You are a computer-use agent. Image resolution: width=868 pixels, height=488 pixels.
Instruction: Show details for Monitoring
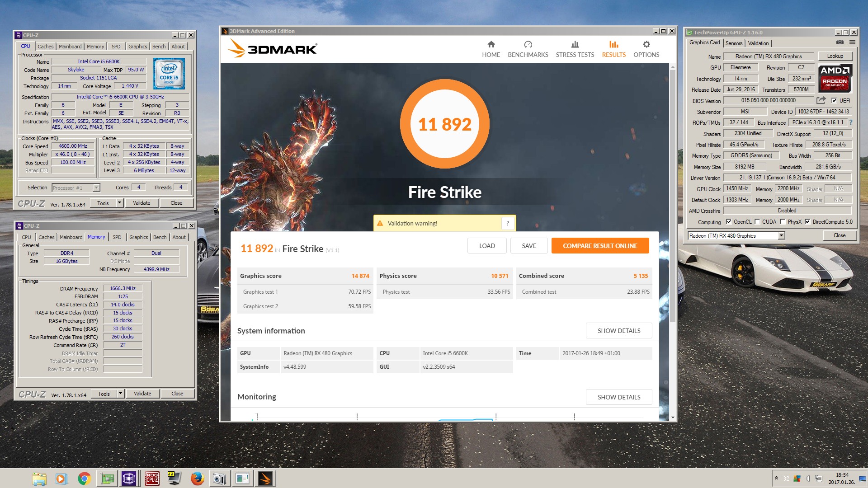pyautogui.click(x=619, y=397)
